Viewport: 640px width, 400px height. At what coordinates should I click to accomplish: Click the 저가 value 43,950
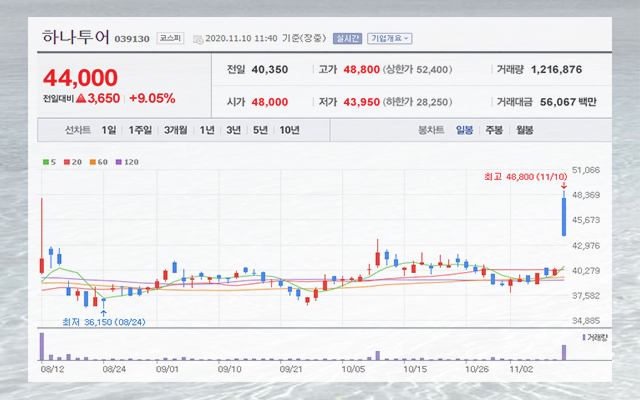click(362, 102)
